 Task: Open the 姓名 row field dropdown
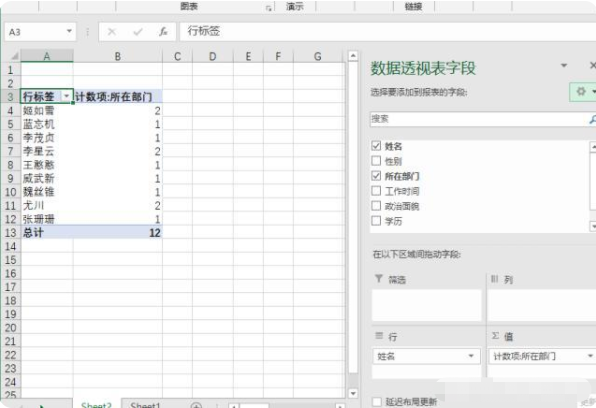coord(471,356)
